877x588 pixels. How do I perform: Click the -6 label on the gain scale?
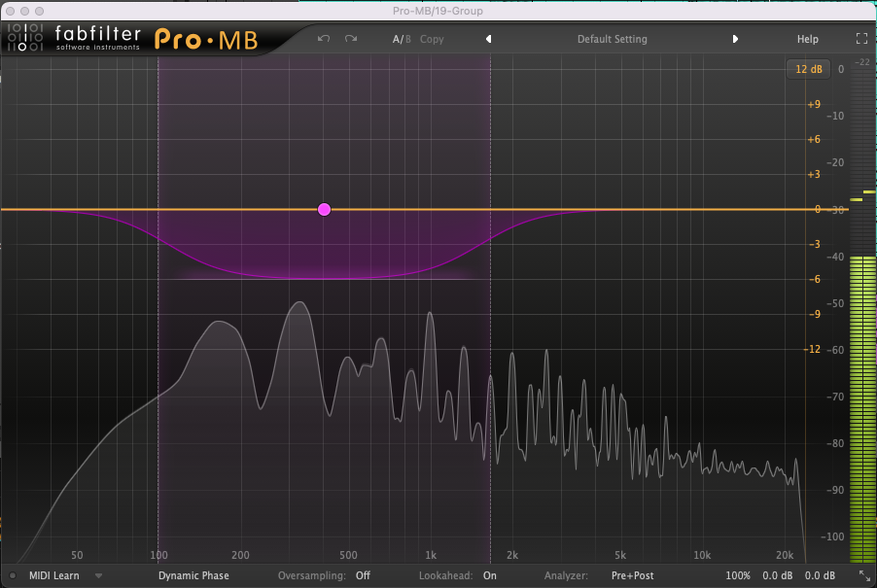click(815, 279)
